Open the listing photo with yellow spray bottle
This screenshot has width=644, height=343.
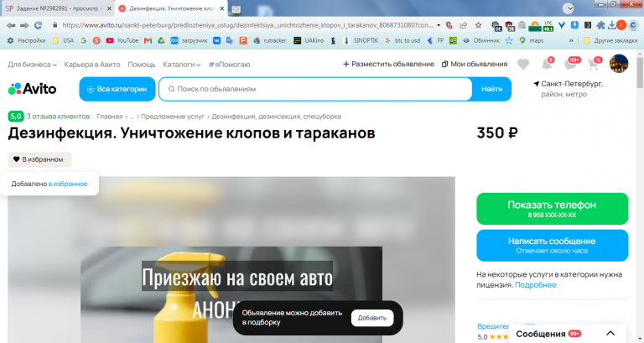coord(231,260)
